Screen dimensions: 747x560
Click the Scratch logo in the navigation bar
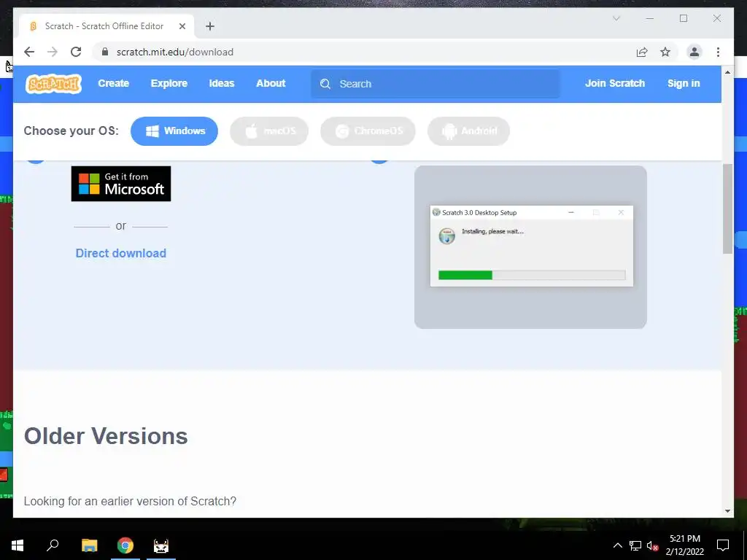coord(54,84)
